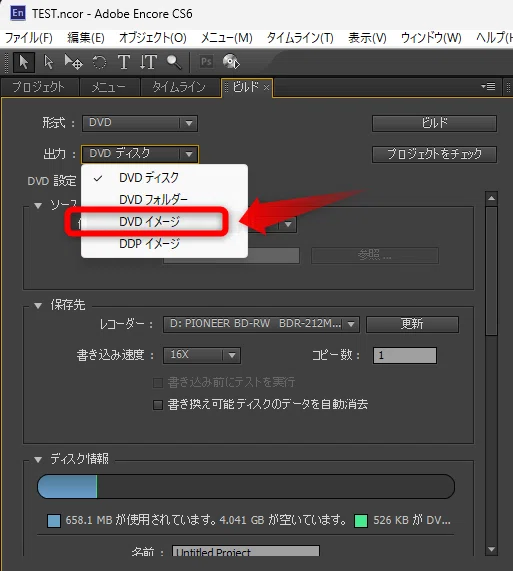Collapse the 保存先 section
This screenshot has height=571, width=513.
(38, 306)
